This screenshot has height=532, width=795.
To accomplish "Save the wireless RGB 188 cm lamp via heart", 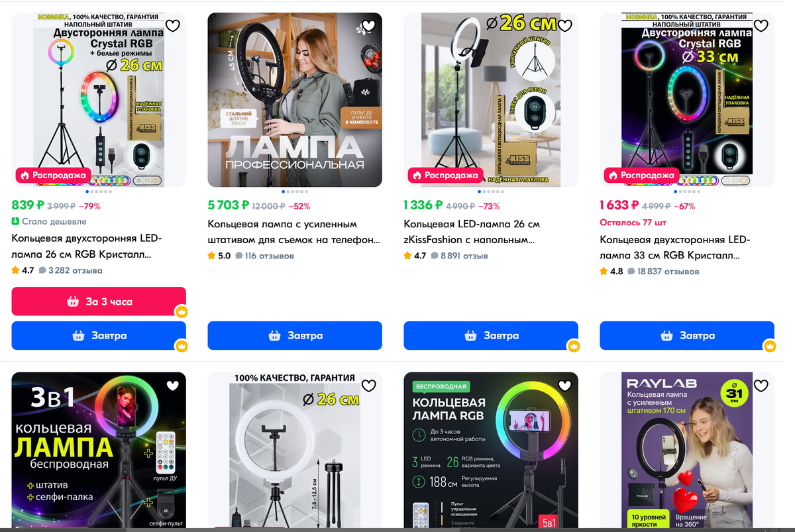I will pyautogui.click(x=565, y=386).
